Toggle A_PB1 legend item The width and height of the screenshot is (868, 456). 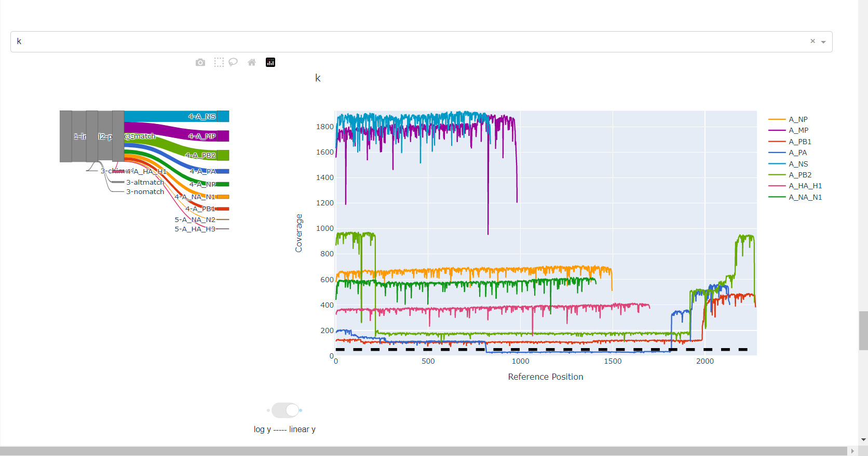799,142
